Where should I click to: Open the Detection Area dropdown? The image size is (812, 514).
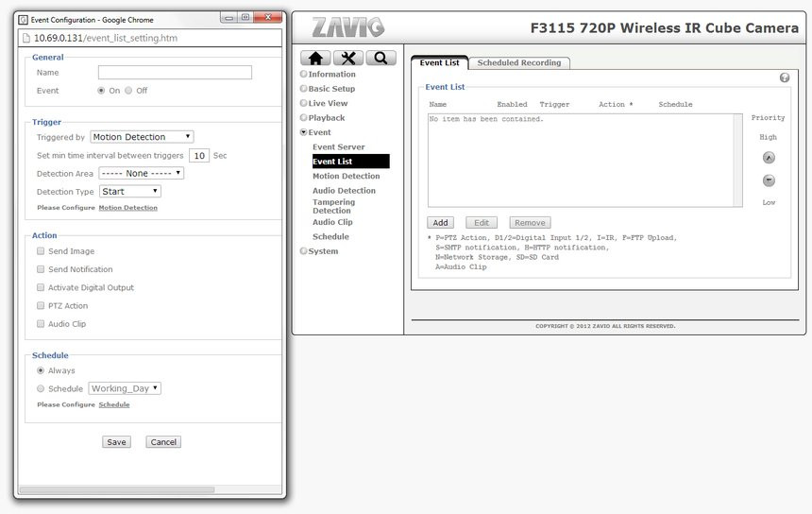[142, 173]
